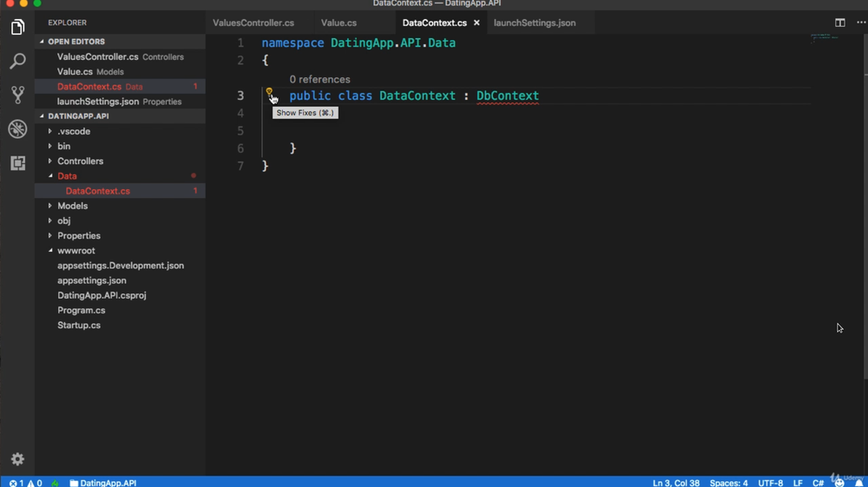
Task: Open the Manage settings gear
Action: [17, 458]
